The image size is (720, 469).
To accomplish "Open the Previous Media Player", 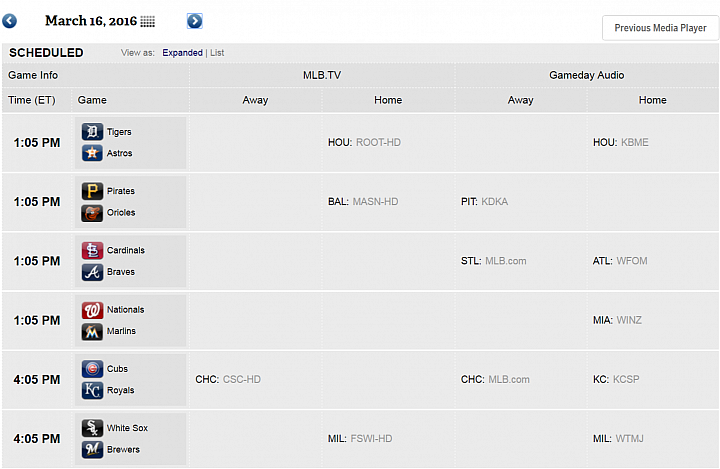I will (660, 28).
